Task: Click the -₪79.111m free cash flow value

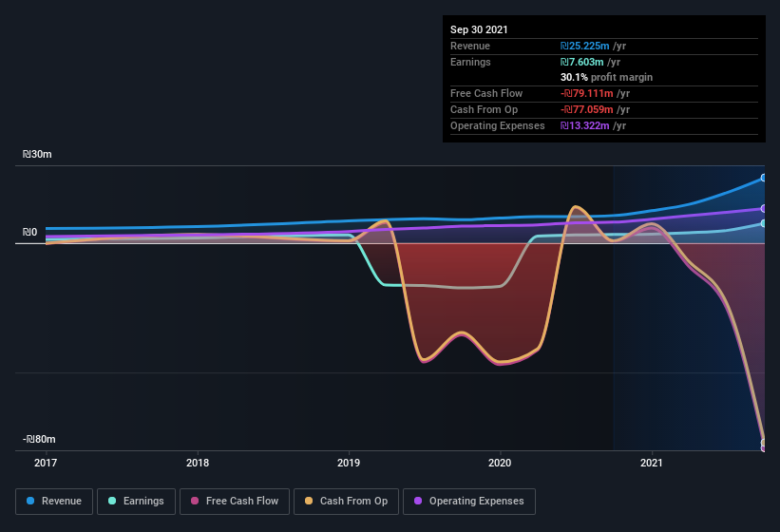Action: [586, 93]
